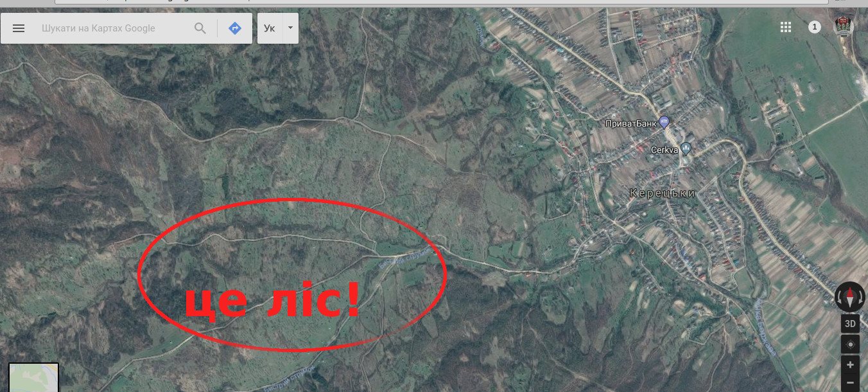868x392 pixels.
Task: Click the Керецьки village label
Action: click(662, 193)
